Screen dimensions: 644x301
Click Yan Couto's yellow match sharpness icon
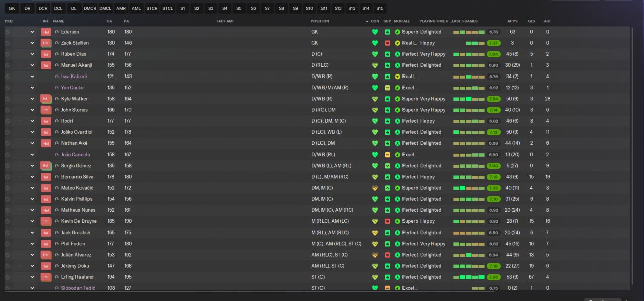pyautogui.click(x=387, y=88)
